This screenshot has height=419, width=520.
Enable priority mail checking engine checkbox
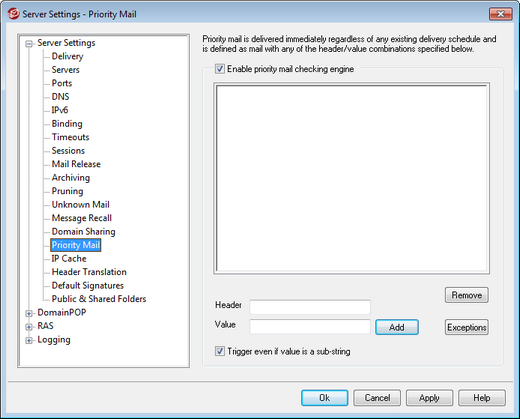pos(220,69)
